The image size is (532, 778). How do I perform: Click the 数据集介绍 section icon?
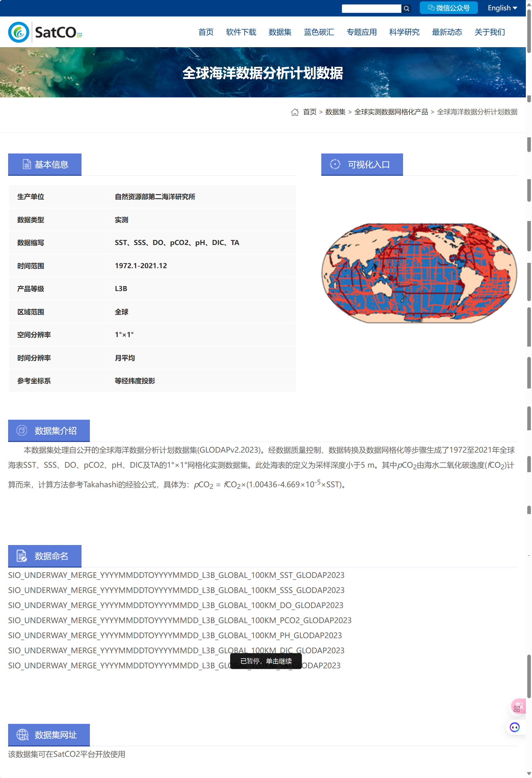21,431
